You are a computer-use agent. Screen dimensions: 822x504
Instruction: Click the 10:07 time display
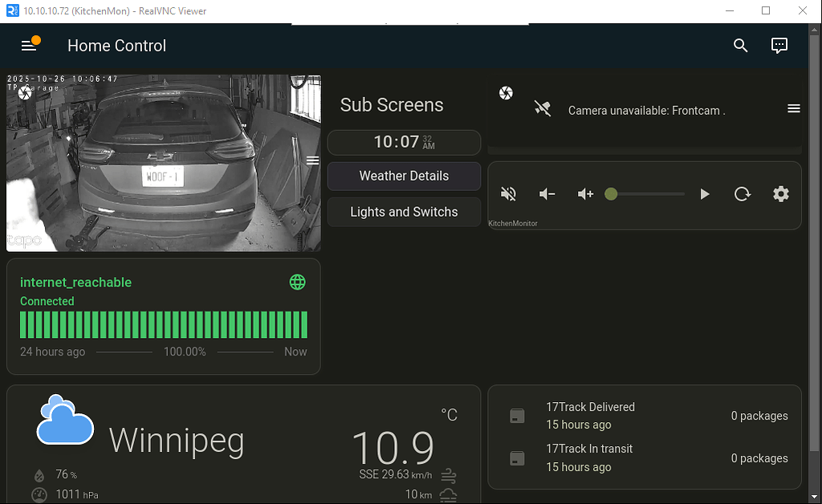tap(404, 142)
